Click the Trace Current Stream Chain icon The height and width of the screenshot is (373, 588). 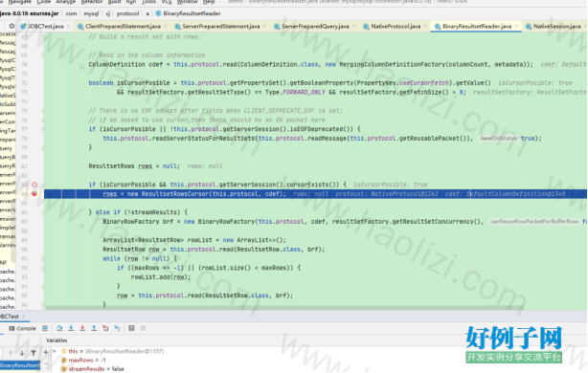(143, 328)
